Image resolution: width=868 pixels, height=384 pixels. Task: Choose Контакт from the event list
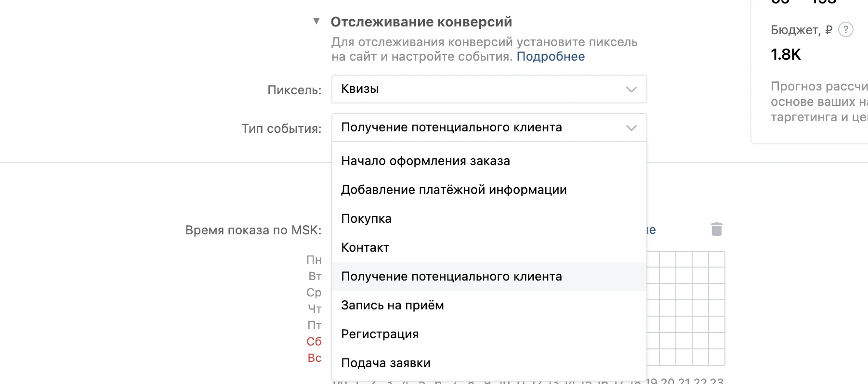(489, 248)
